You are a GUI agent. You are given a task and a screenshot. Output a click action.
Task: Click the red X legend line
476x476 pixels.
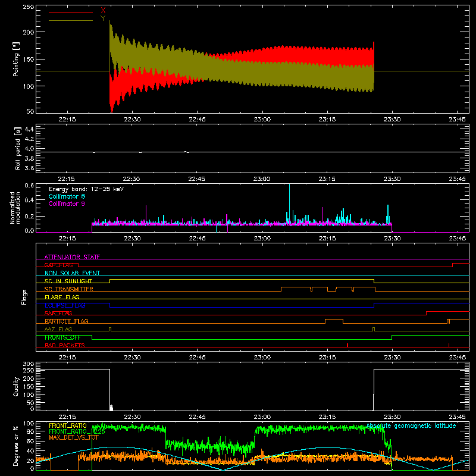coord(70,12)
